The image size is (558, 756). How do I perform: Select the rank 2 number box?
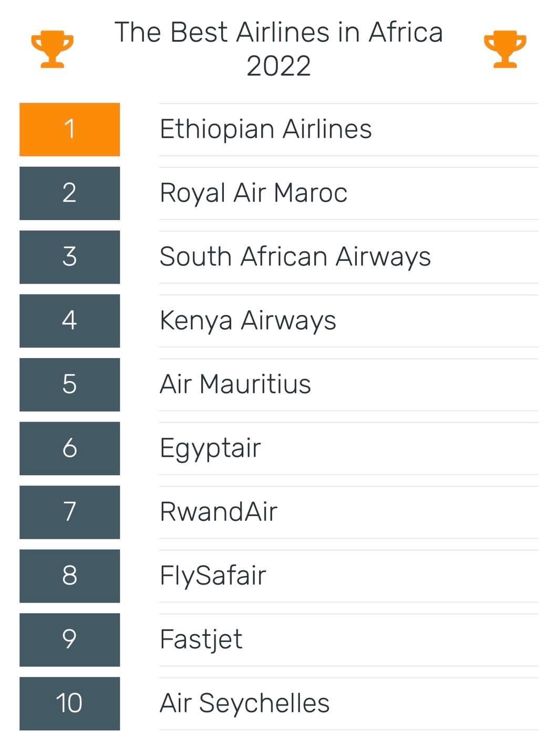69,193
